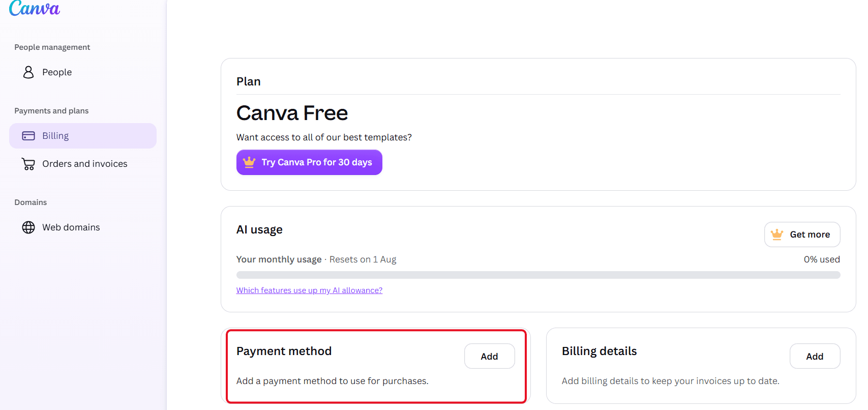Viewport: 868px width, 410px height.
Task: Click the Web domains globe icon
Action: click(x=28, y=227)
